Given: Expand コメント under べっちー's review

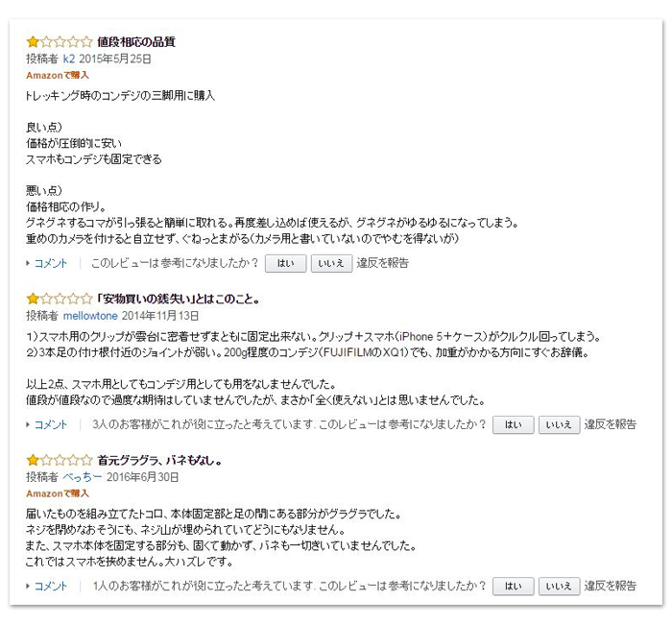Looking at the screenshot, I should 50,586.
